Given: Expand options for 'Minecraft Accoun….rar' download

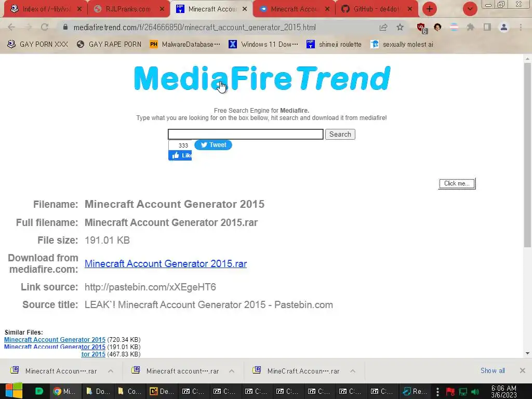Looking at the screenshot, I should point(111,371).
